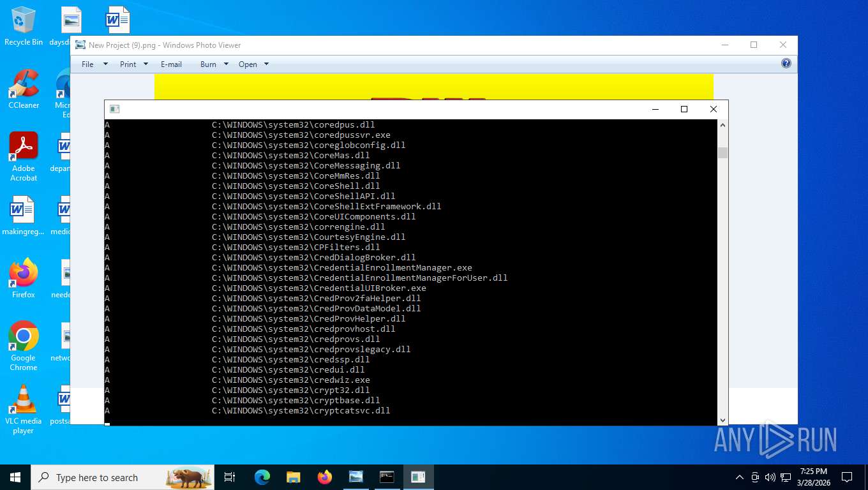Image resolution: width=868 pixels, height=490 pixels.
Task: Launch Microsoft Edge from the taskbar
Action: coord(262,477)
